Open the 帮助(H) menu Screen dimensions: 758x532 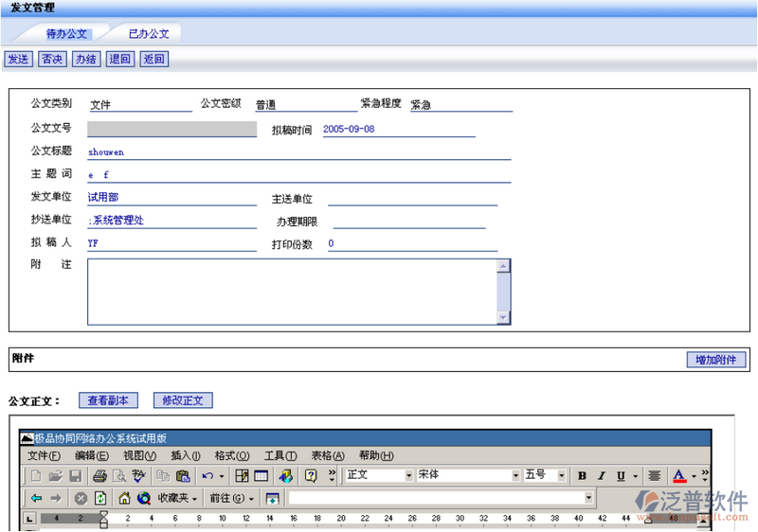pos(376,455)
